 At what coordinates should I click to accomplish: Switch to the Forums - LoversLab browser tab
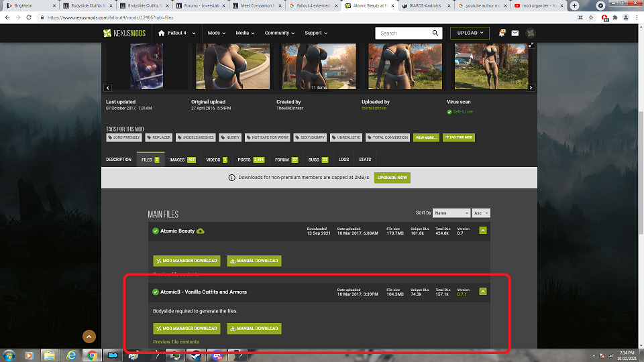pyautogui.click(x=201, y=6)
